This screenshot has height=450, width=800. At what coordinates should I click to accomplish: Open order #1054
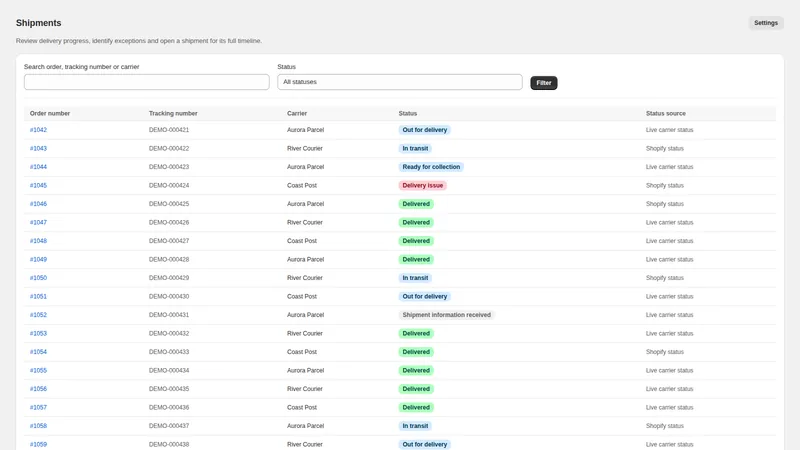click(38, 352)
